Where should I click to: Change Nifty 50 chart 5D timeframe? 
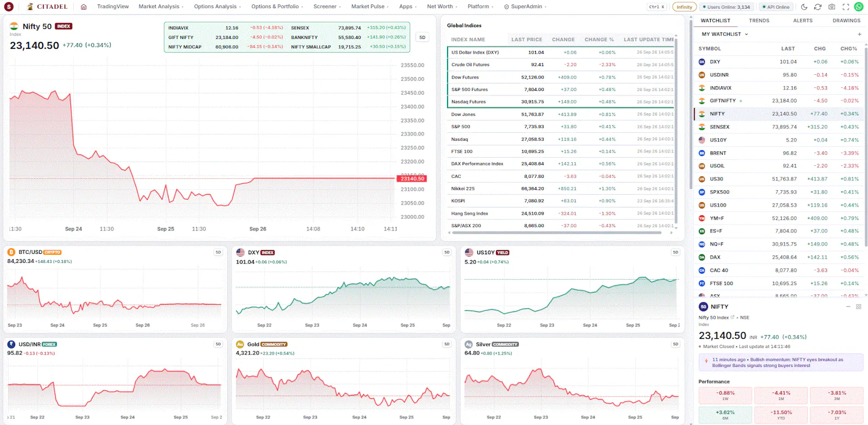(423, 37)
